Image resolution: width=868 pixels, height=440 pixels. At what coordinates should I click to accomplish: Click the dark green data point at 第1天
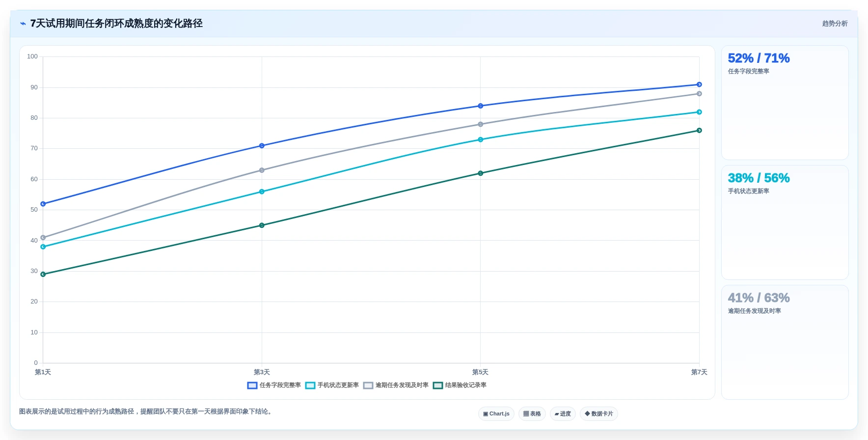pos(43,275)
